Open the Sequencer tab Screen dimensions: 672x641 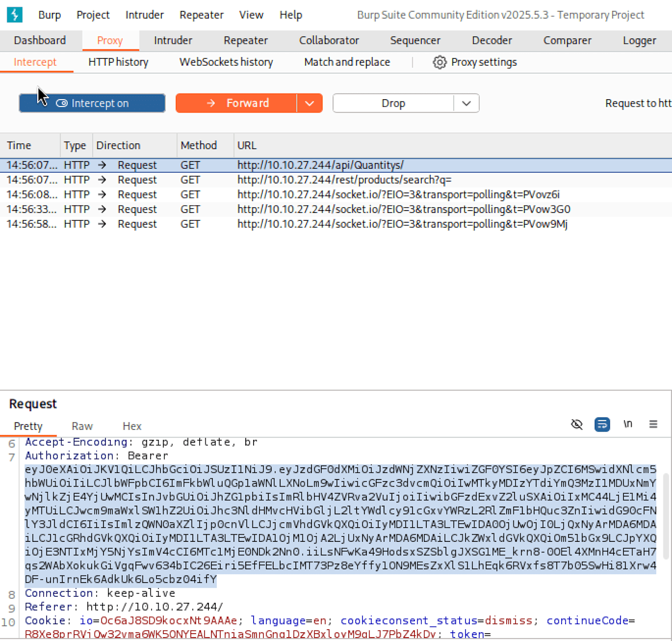click(415, 40)
